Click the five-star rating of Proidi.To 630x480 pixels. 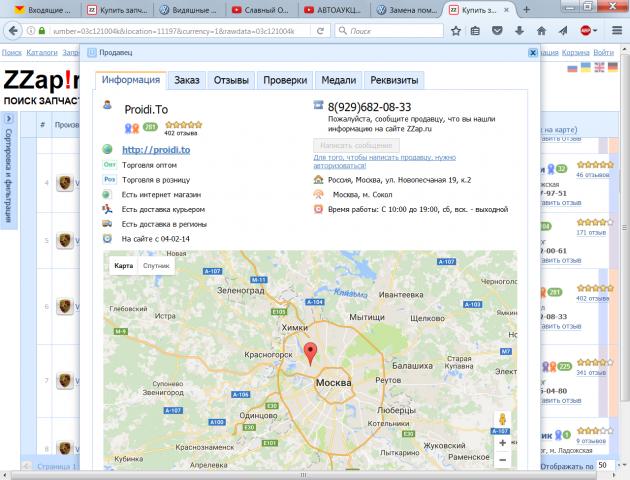[184, 125]
